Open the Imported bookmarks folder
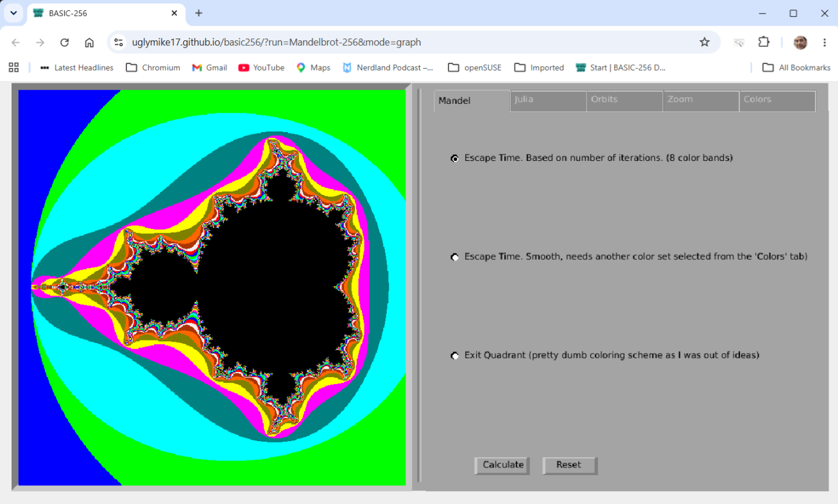 click(539, 67)
